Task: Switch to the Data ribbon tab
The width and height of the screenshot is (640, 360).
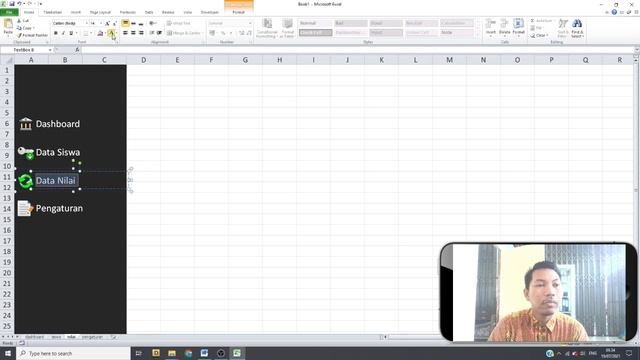Action: (149, 12)
